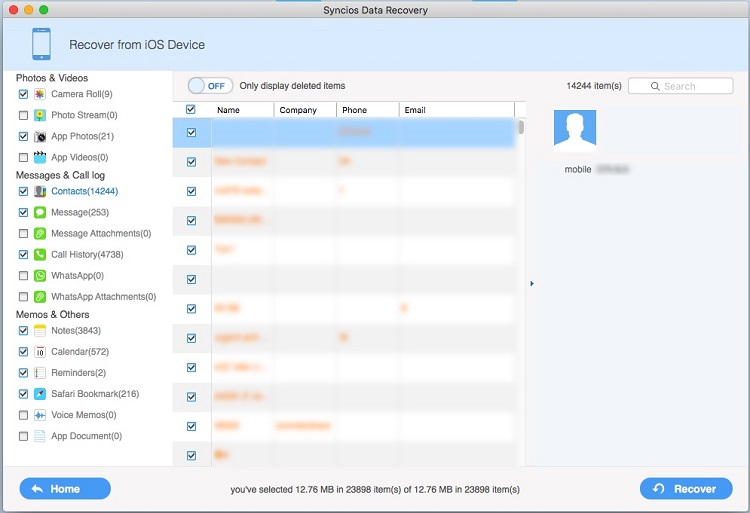This screenshot has height=513, width=750.
Task: Click the Message Attachments paperclip icon
Action: [40, 233]
